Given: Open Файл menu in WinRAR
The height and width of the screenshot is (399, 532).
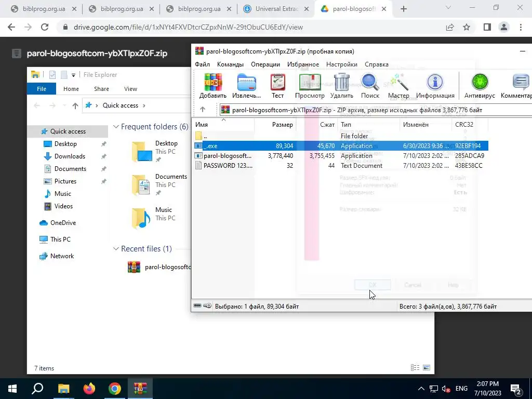Looking at the screenshot, I should coord(202,64).
